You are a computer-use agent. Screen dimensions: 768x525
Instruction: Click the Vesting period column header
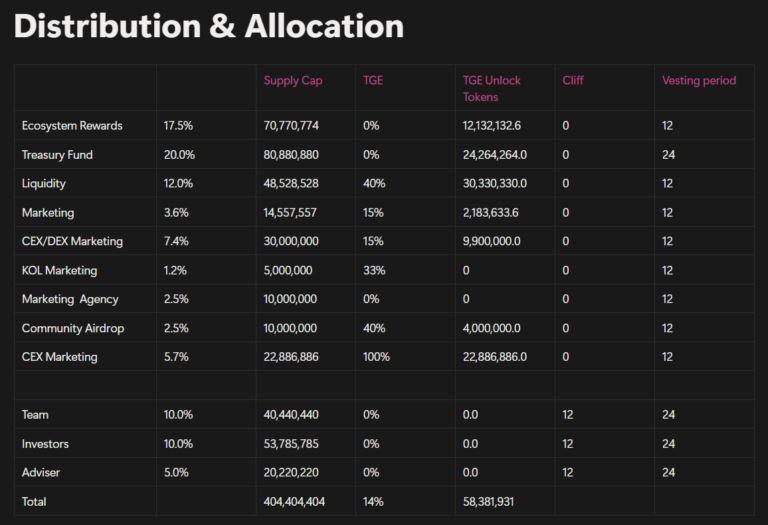[698, 81]
